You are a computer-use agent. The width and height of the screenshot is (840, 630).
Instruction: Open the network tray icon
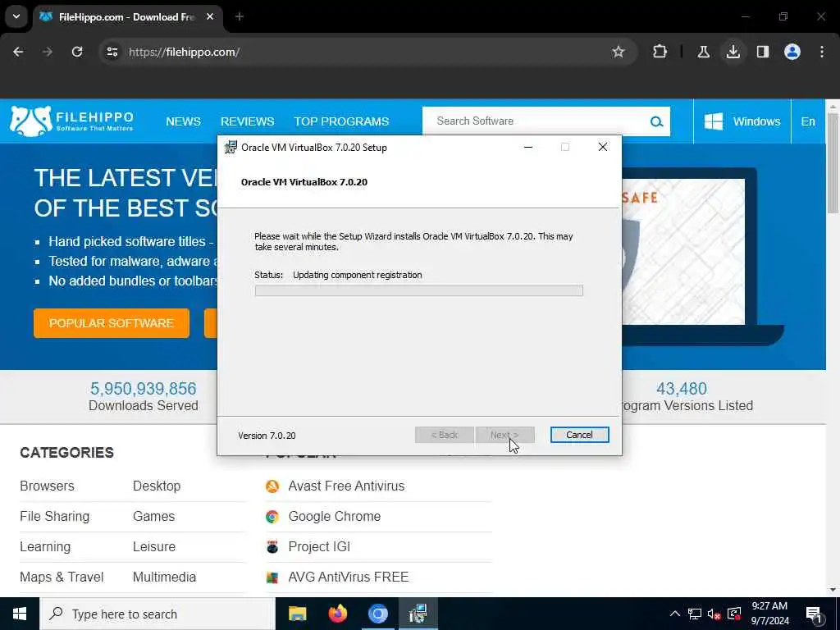click(x=695, y=614)
